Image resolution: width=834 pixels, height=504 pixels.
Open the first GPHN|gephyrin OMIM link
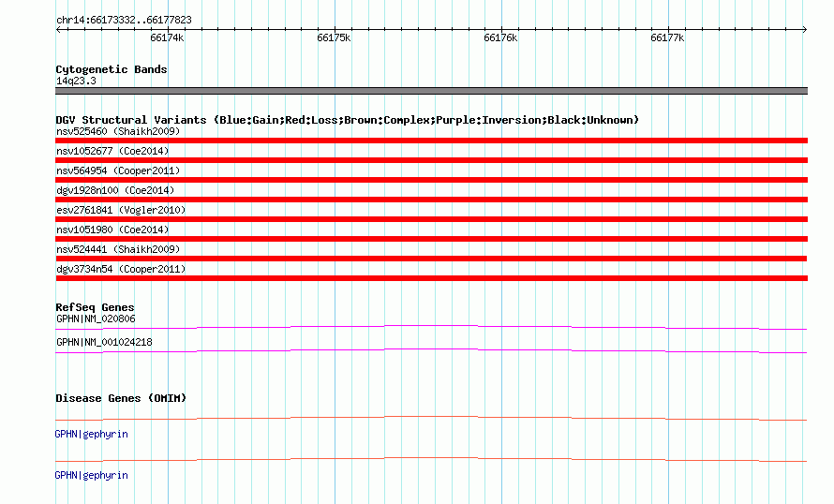(92, 435)
